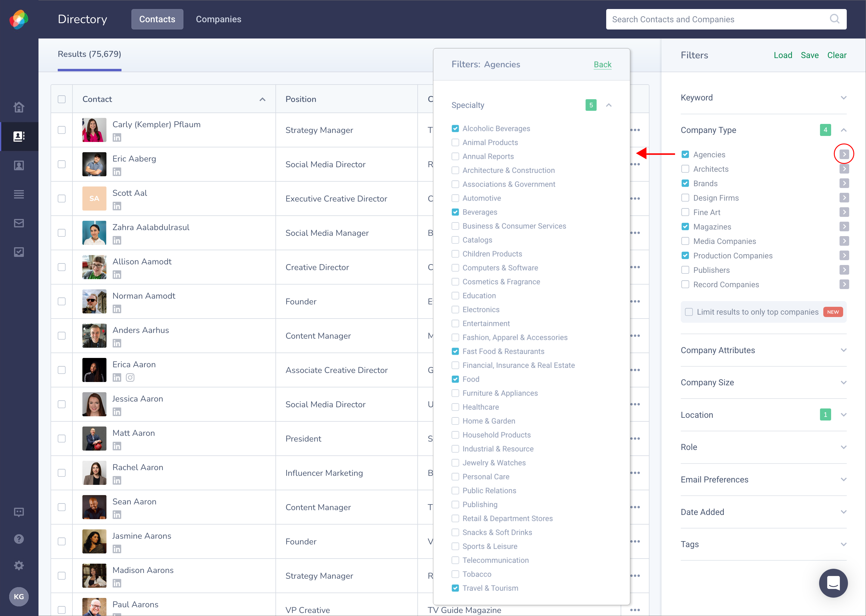
Task: Open the more options dots for Eric Aaberg
Action: click(635, 164)
